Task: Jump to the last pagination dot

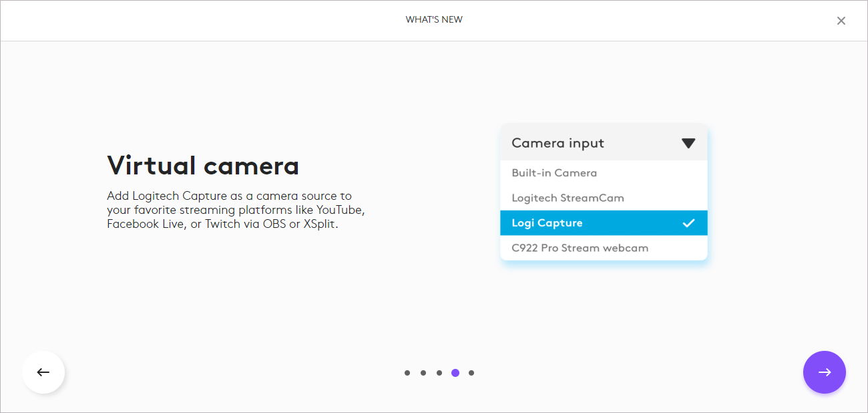Action: click(471, 373)
